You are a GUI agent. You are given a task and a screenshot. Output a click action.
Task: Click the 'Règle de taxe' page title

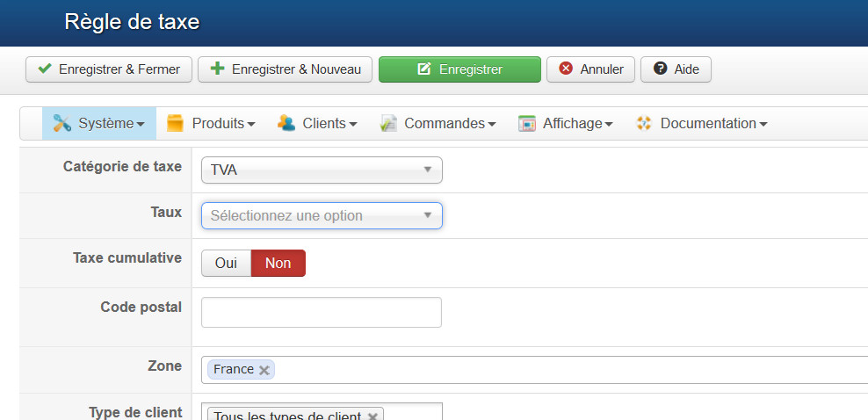pyautogui.click(x=132, y=22)
